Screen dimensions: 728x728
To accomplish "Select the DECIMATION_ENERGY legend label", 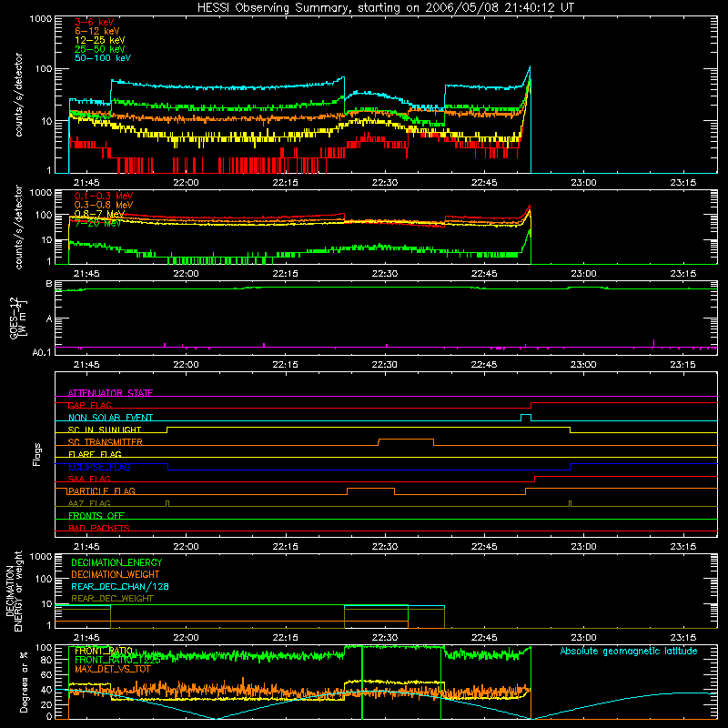I will [116, 562].
